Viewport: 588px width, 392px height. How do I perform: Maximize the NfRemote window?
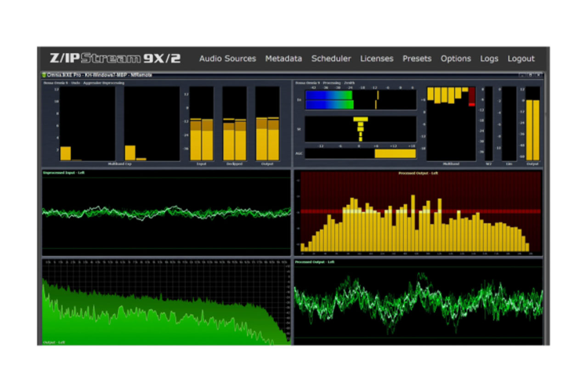click(x=530, y=75)
